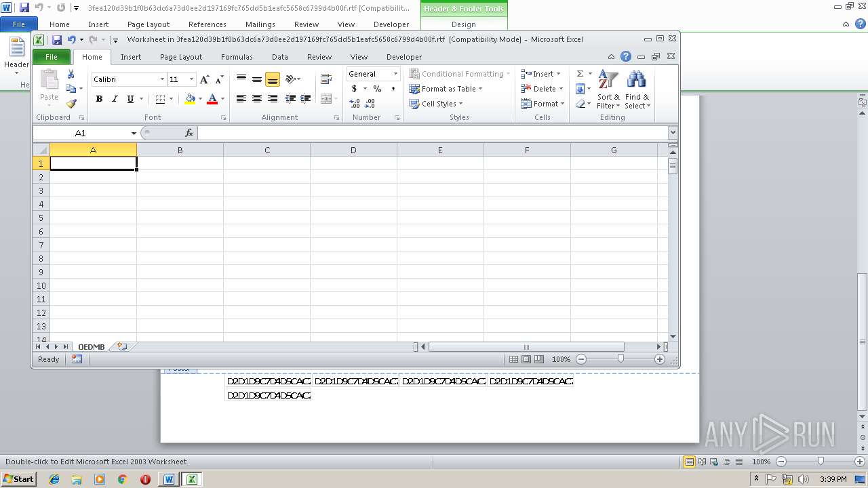Apply Percent style to cell
This screenshot has width=868, height=488.
coord(377,89)
